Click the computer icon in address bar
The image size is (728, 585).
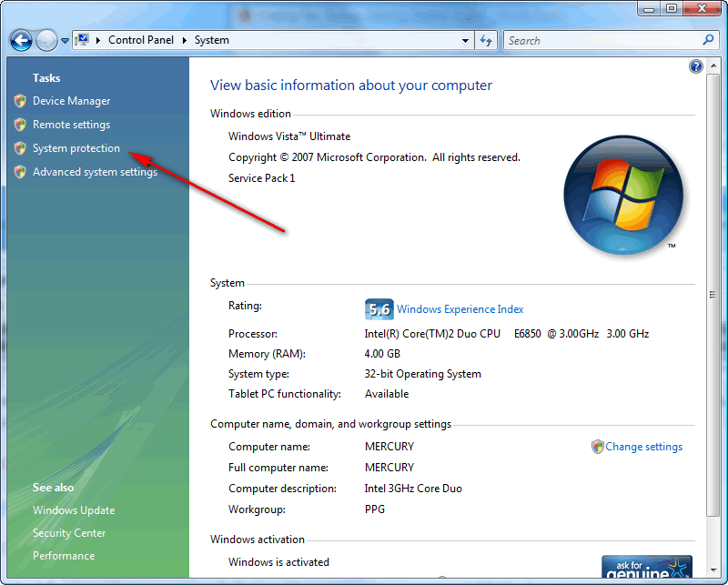82,40
